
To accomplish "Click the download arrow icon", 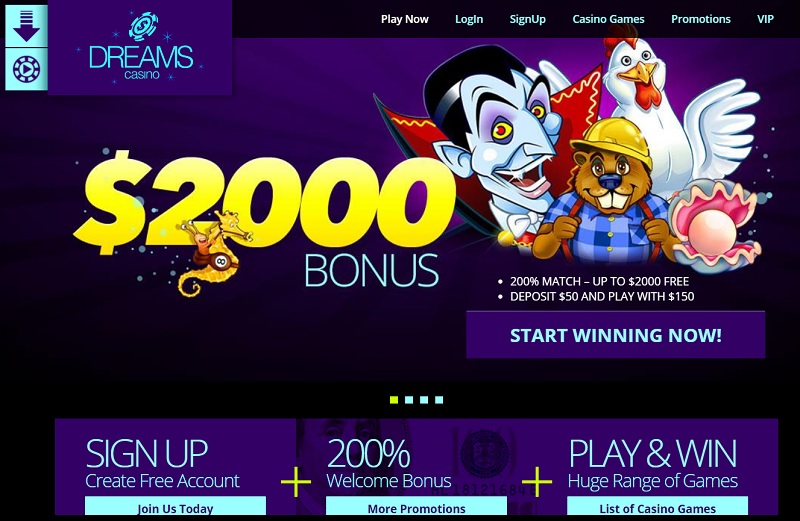I will (27, 26).
